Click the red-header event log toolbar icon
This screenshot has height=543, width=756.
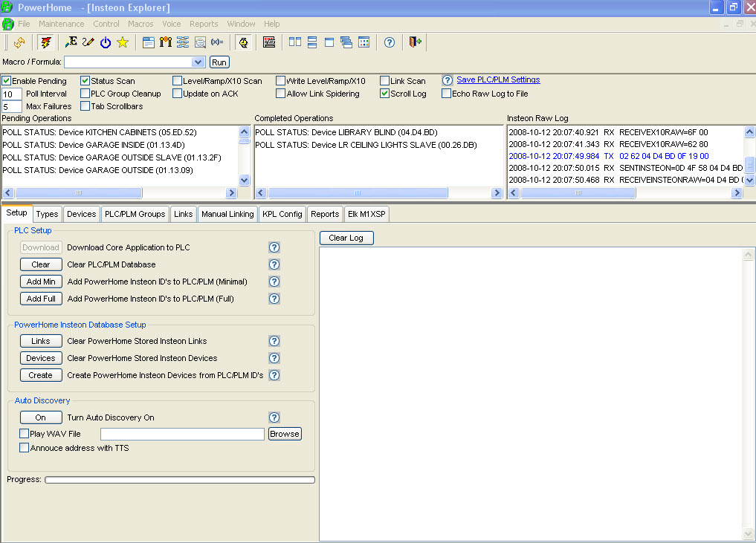click(269, 42)
